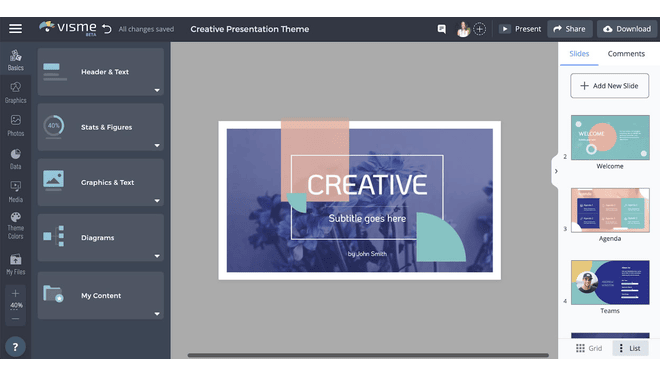Click the Visme logo
This screenshot has height=377, width=660.
(68, 28)
